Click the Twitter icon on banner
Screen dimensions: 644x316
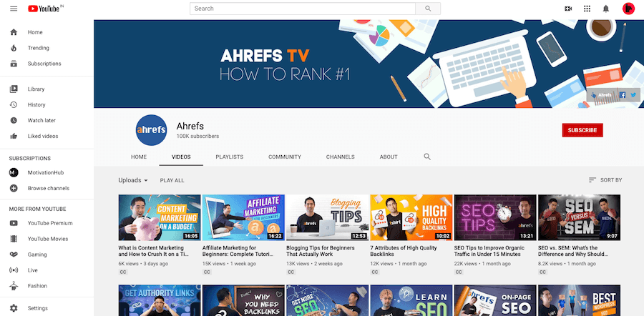point(633,95)
